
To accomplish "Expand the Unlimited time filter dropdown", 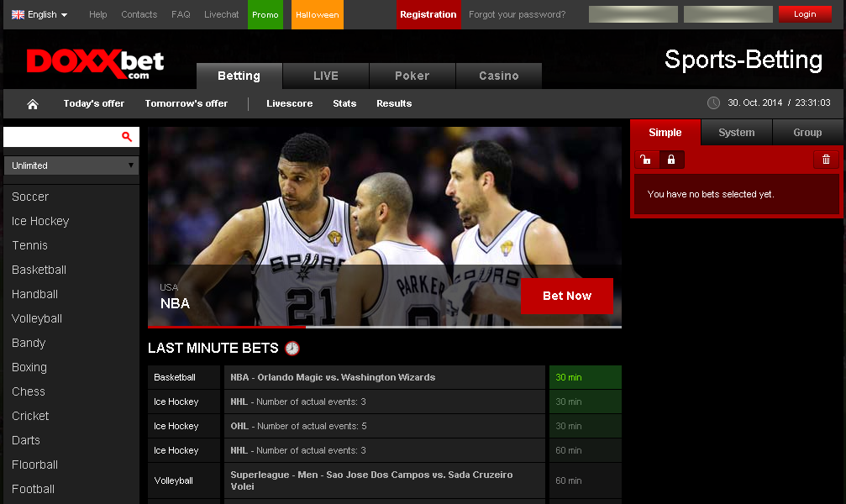I will coord(71,165).
